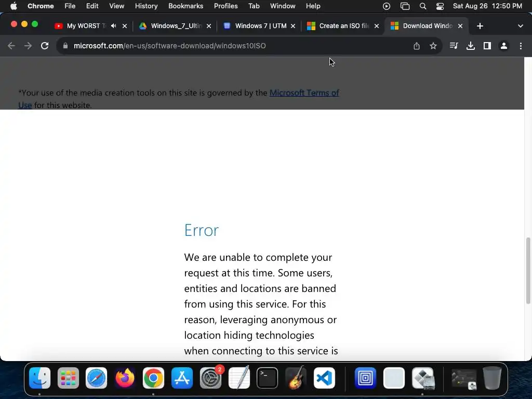Viewport: 532px width, 399px height.
Task: Open Spotlight search
Action: pos(423,6)
